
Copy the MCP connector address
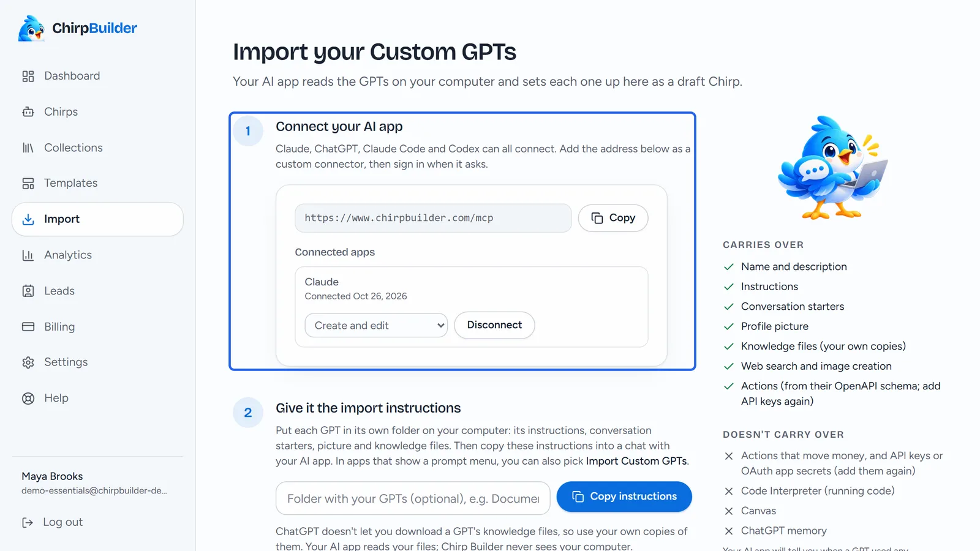613,218
